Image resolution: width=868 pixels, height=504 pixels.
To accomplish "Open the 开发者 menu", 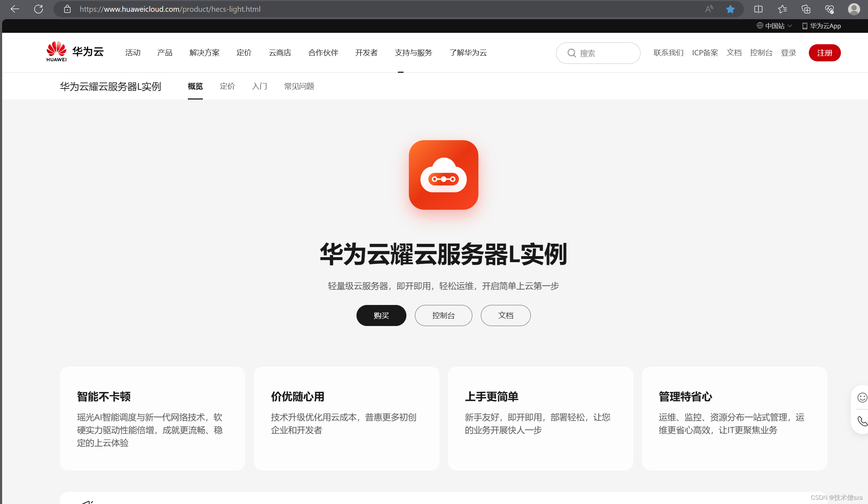I will 366,52.
